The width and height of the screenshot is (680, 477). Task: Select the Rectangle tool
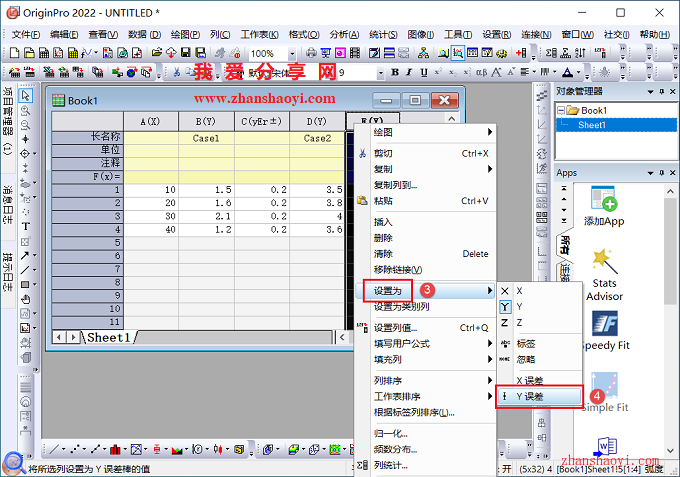25,284
